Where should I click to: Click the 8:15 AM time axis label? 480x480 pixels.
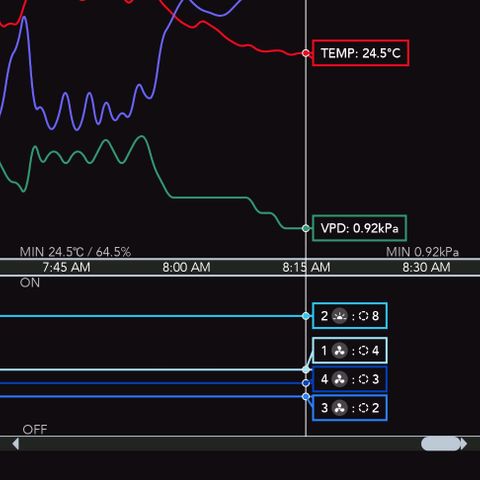tap(306, 267)
